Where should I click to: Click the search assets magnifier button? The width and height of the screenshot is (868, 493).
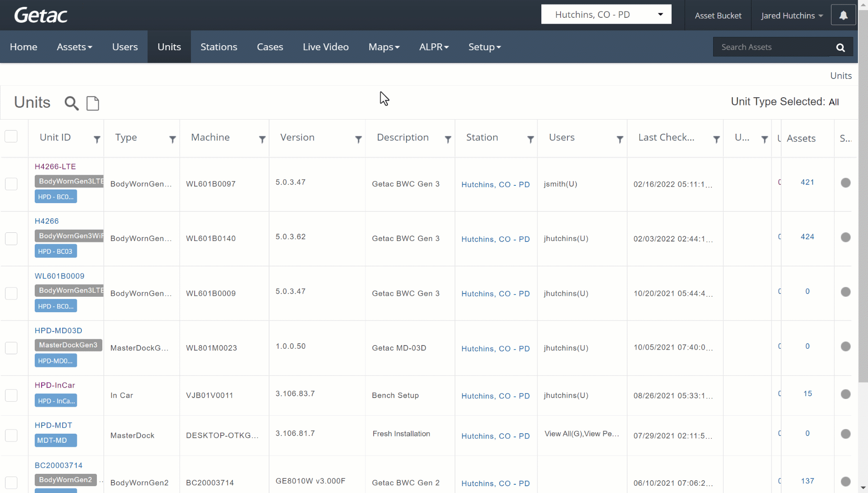click(x=840, y=47)
